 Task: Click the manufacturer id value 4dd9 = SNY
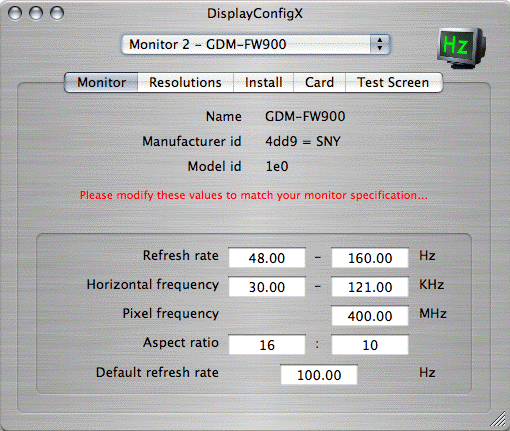pos(303,141)
